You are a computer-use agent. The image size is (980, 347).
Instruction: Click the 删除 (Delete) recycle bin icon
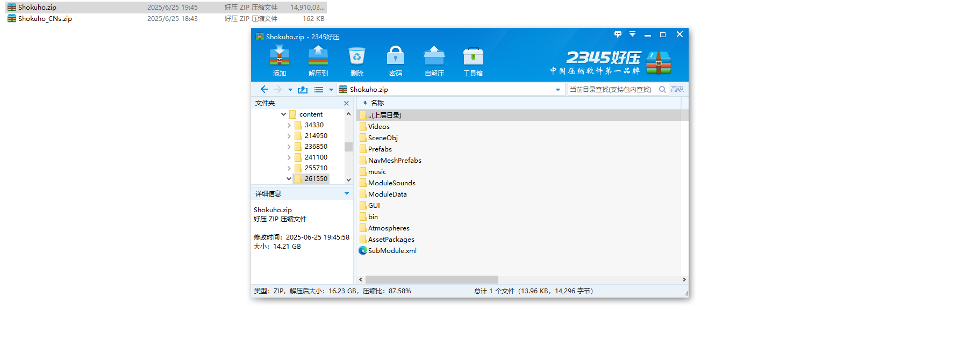click(x=357, y=56)
